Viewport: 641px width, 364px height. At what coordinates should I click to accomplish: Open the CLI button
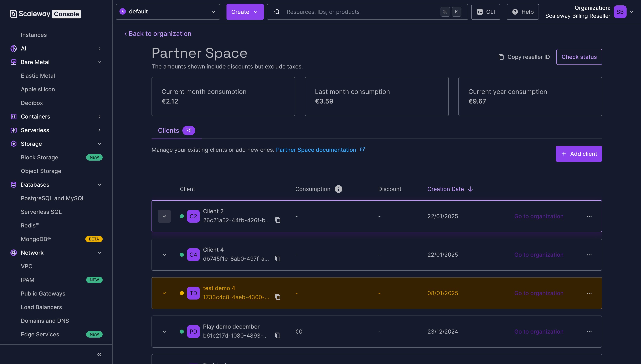486,12
